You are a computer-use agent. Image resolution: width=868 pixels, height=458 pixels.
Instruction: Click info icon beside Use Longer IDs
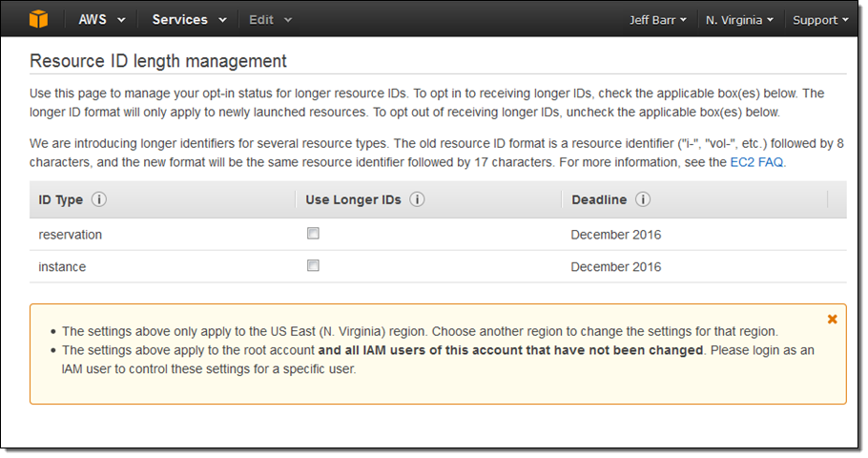417,200
